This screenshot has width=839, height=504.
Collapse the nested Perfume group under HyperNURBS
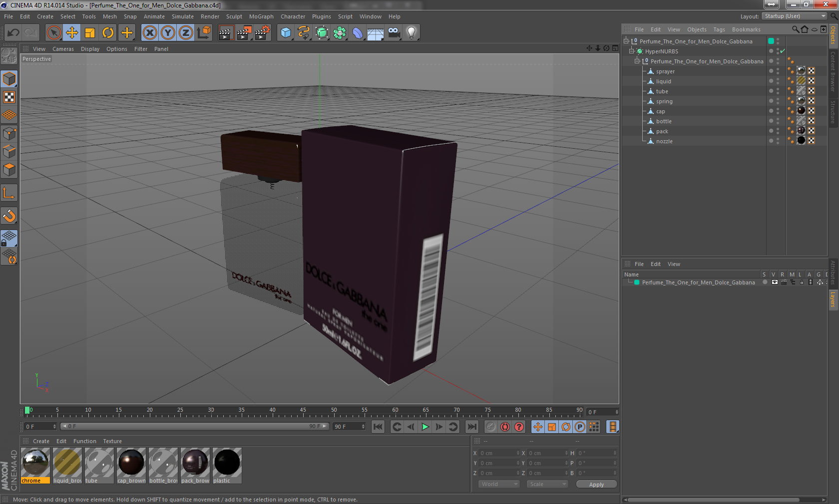637,61
